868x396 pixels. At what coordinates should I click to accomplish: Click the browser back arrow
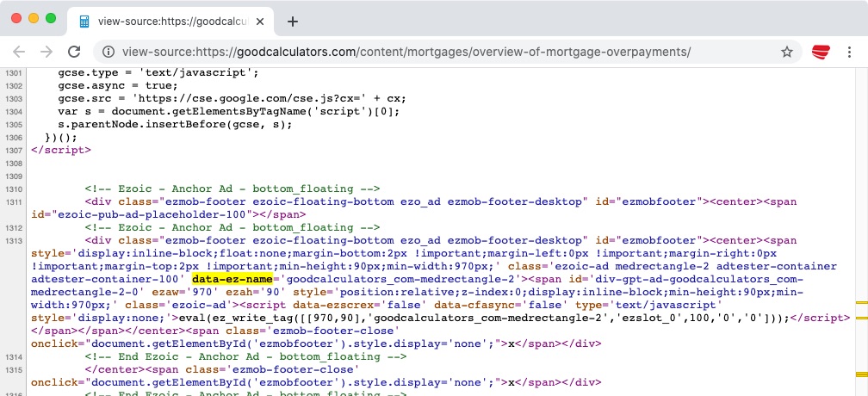tap(19, 52)
